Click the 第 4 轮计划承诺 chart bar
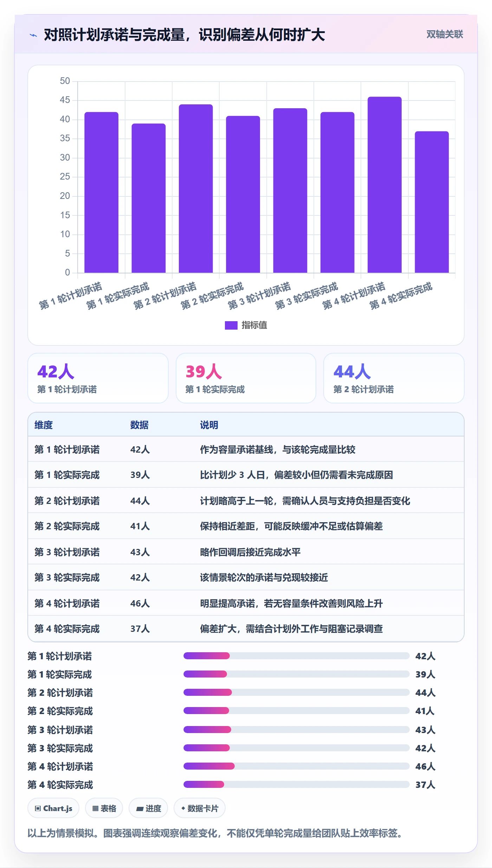The height and width of the screenshot is (868, 492). pos(384,185)
